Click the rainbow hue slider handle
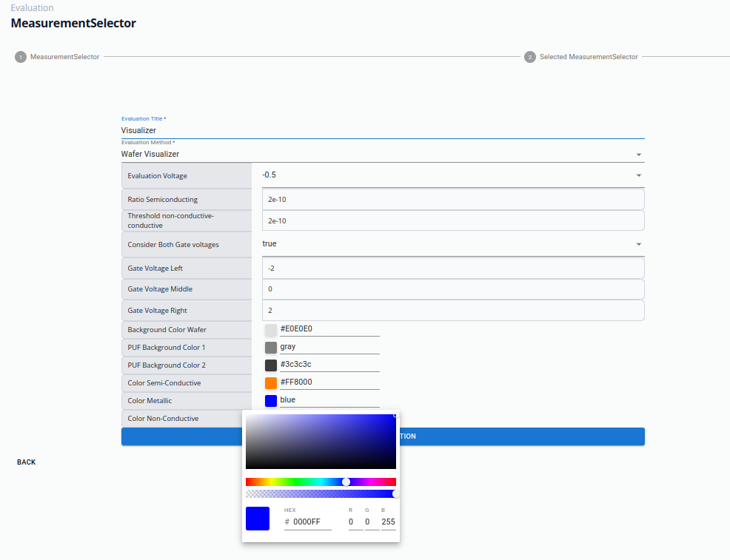Viewport: 730px width, 560px height. pyautogui.click(x=346, y=482)
